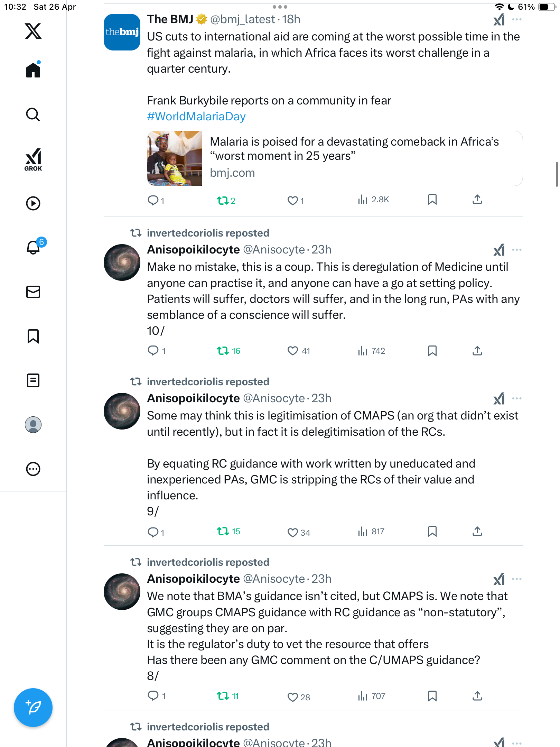Open more options on 10/ post

click(517, 250)
